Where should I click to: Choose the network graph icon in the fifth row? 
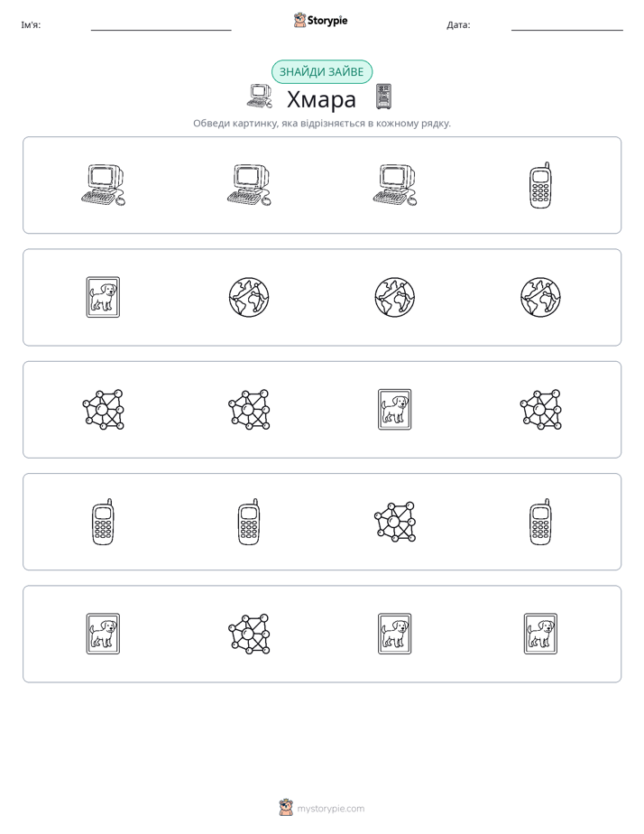click(249, 634)
